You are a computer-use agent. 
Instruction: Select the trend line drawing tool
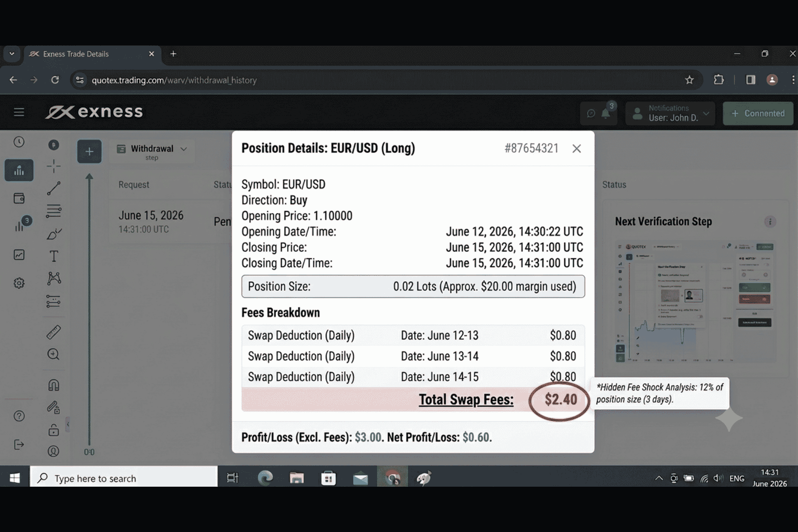coord(54,188)
